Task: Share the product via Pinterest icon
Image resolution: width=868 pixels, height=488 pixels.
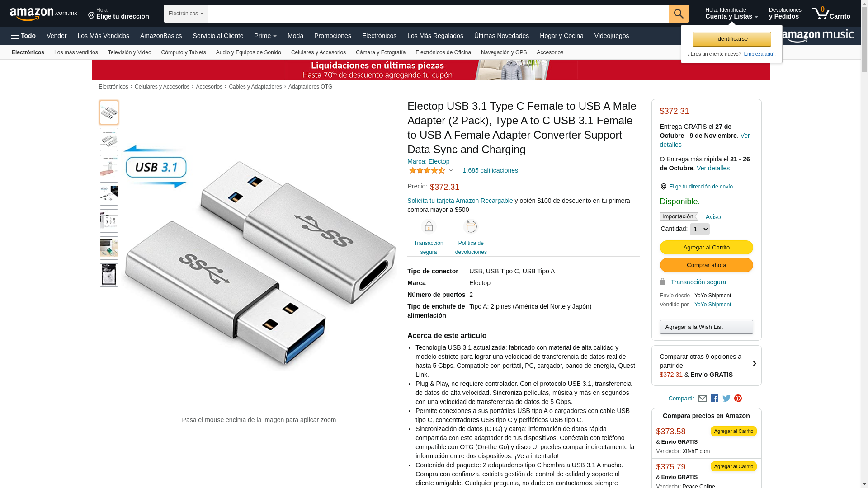Action: [x=738, y=399]
